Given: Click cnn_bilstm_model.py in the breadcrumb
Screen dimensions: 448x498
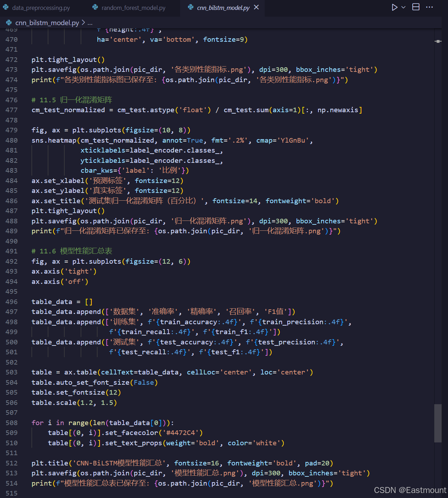Looking at the screenshot, I should coord(47,23).
